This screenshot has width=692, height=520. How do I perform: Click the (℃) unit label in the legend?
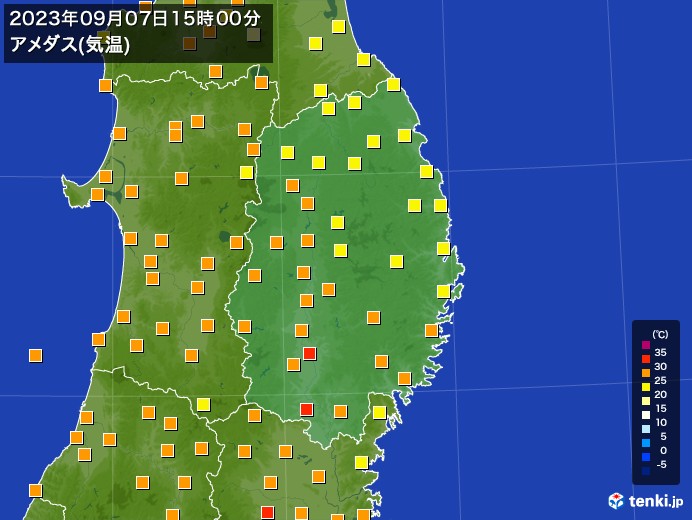660,334
